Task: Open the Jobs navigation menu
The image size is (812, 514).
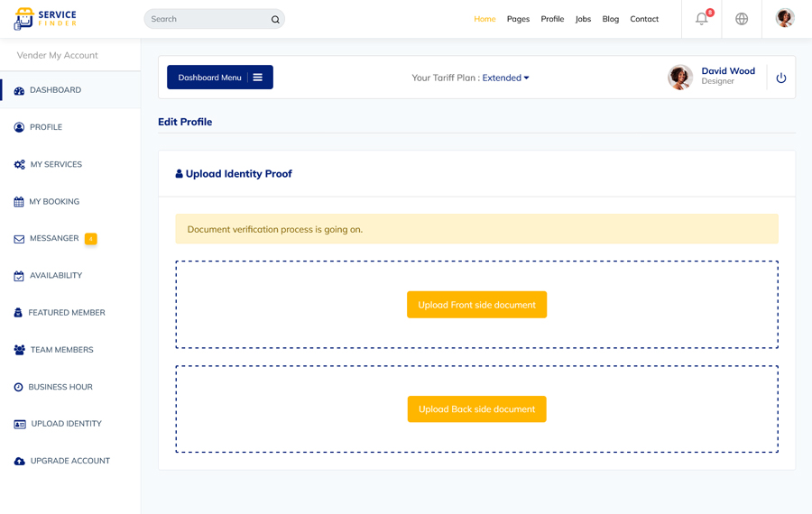Action: point(583,19)
